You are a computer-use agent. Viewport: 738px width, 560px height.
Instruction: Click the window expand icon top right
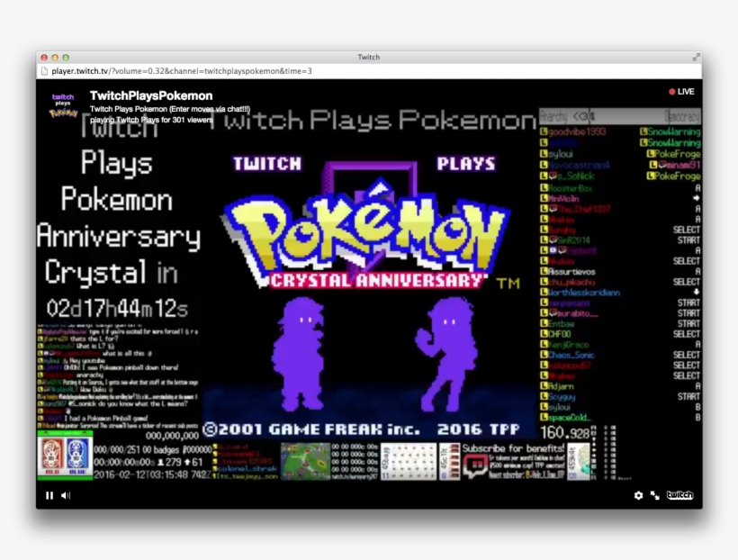(696, 57)
